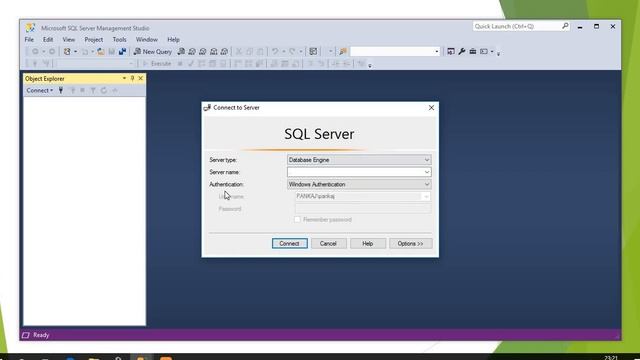Click the Execute button in SQL toolbar
Image resolution: width=640 pixels, height=360 pixels.
pyautogui.click(x=157, y=64)
